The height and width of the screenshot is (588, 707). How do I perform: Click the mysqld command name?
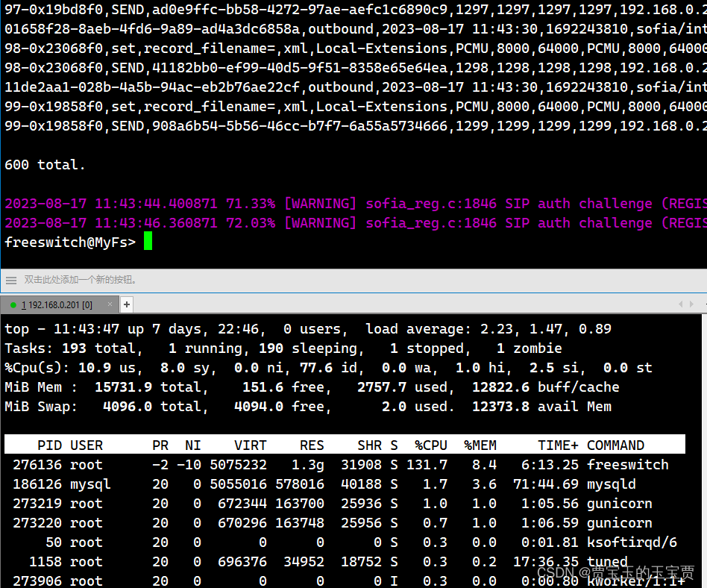[x=612, y=484]
